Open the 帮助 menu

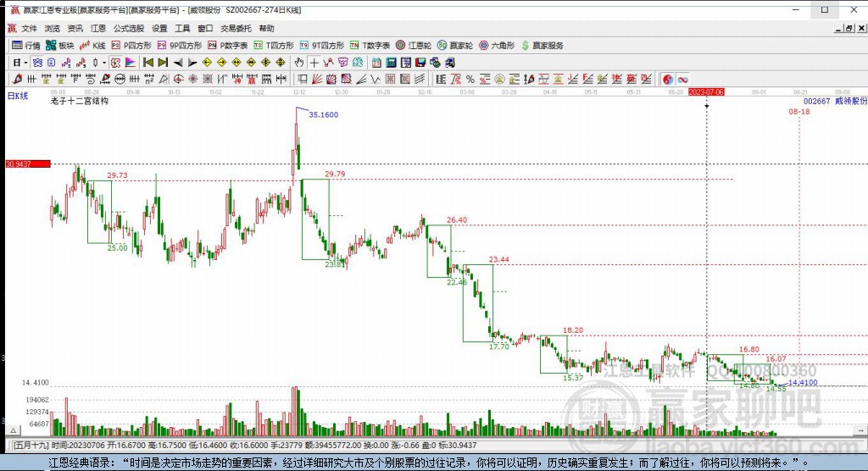pyautogui.click(x=266, y=28)
